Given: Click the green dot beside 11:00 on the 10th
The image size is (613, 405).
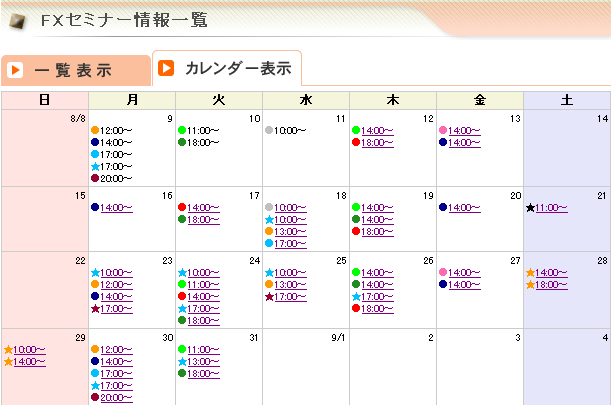Looking at the screenshot, I should (x=182, y=130).
